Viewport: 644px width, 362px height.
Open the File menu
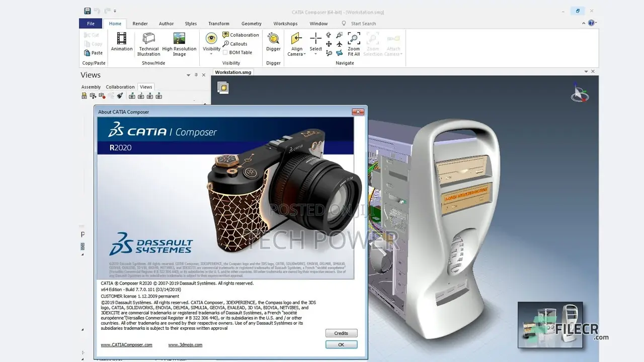[x=91, y=24]
